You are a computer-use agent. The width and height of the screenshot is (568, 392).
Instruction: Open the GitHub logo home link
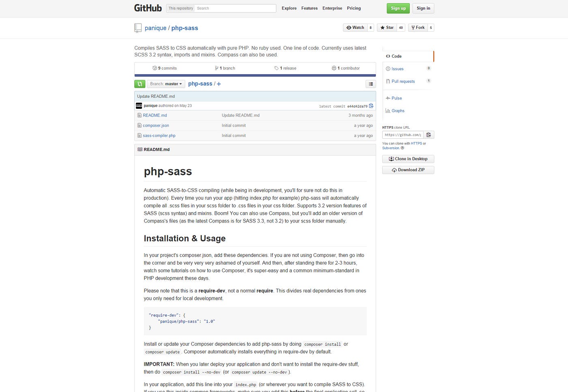click(148, 8)
